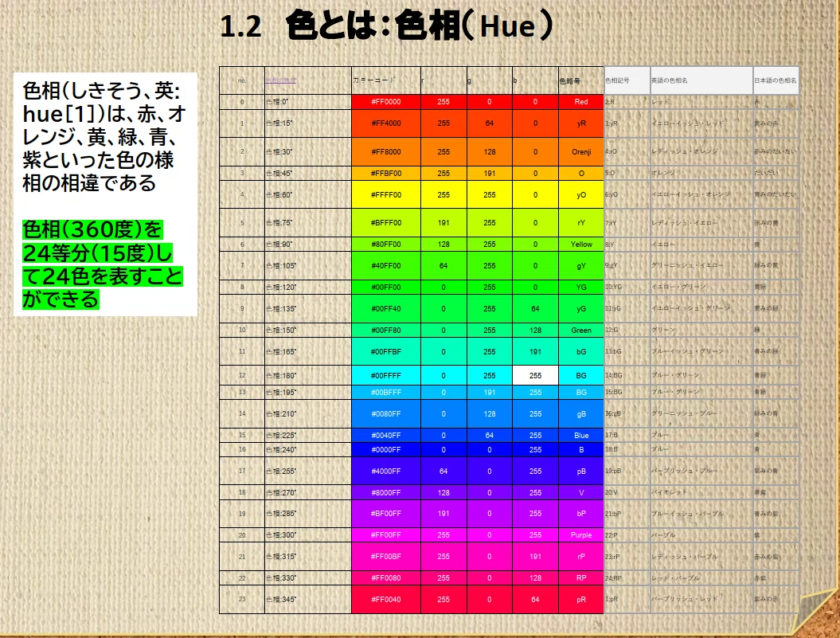Click the 18:B hue symbol cell

627,450
